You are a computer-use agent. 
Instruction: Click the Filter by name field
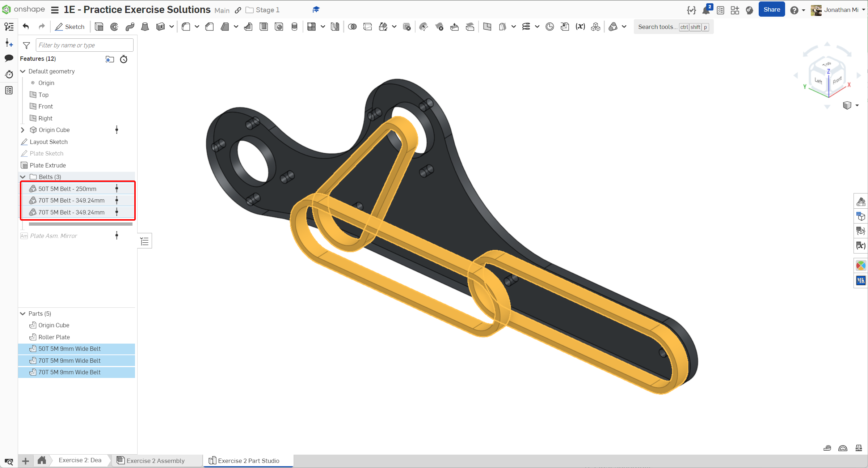coord(84,45)
